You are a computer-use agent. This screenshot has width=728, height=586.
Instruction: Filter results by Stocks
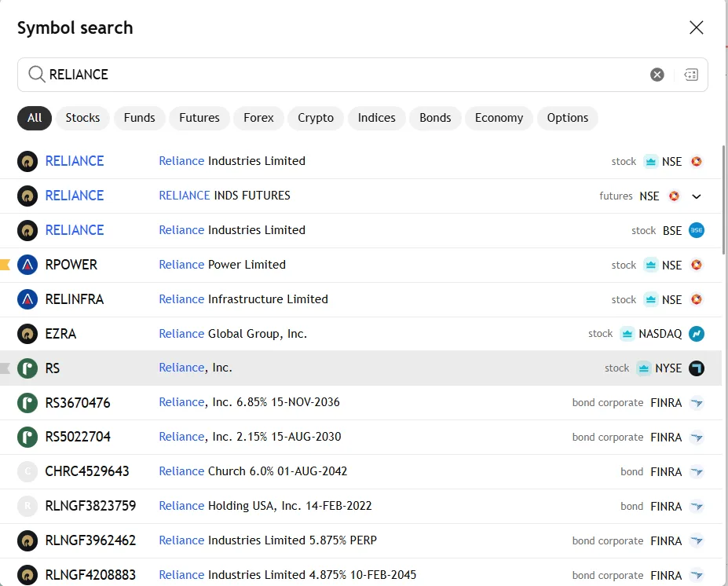pos(82,118)
